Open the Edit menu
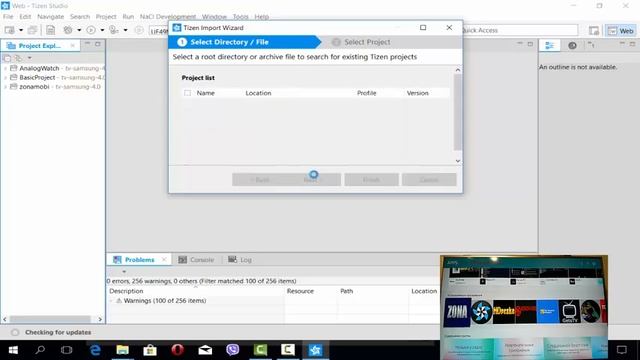This screenshot has height=360, width=640. click(x=25, y=17)
